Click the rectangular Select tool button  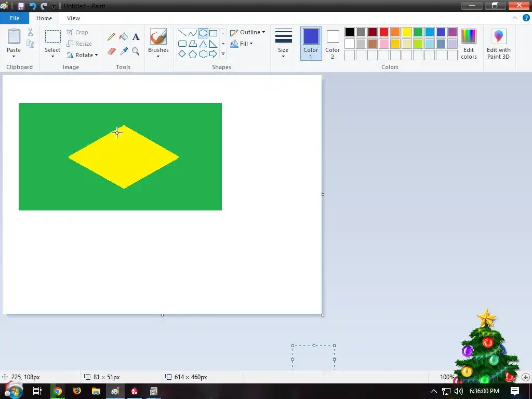point(53,37)
